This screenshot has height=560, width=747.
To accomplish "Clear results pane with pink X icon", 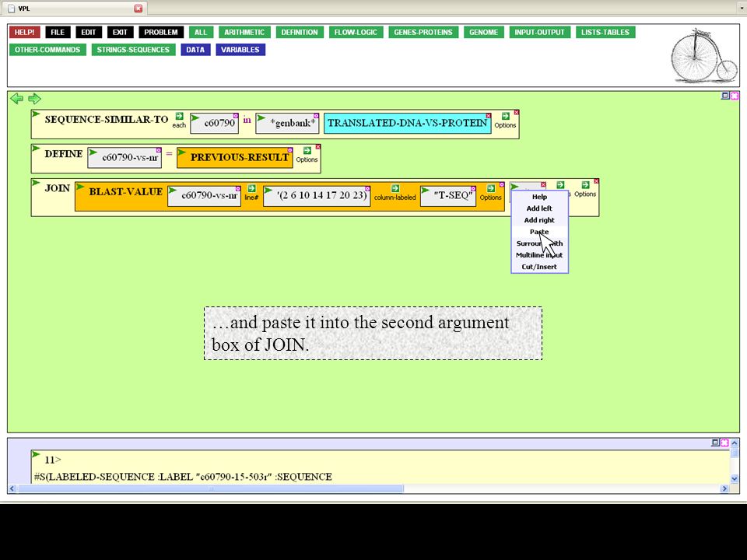I will click(x=724, y=443).
